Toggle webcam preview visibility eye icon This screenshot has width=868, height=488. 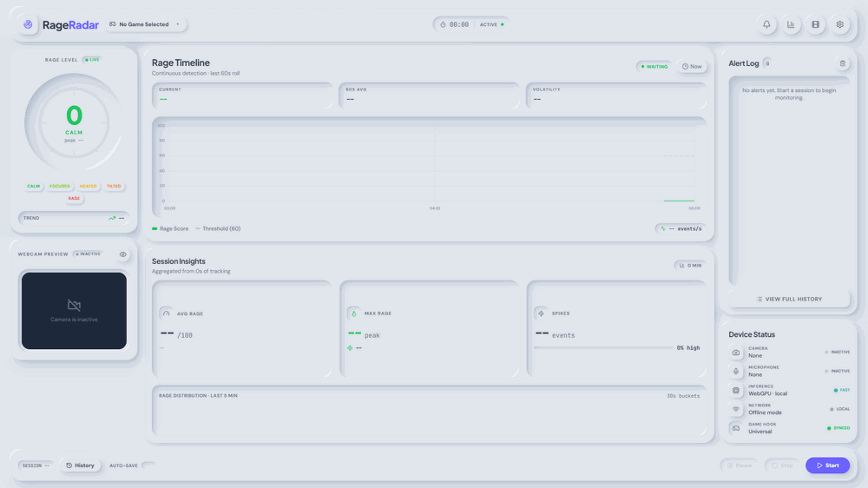(x=123, y=254)
